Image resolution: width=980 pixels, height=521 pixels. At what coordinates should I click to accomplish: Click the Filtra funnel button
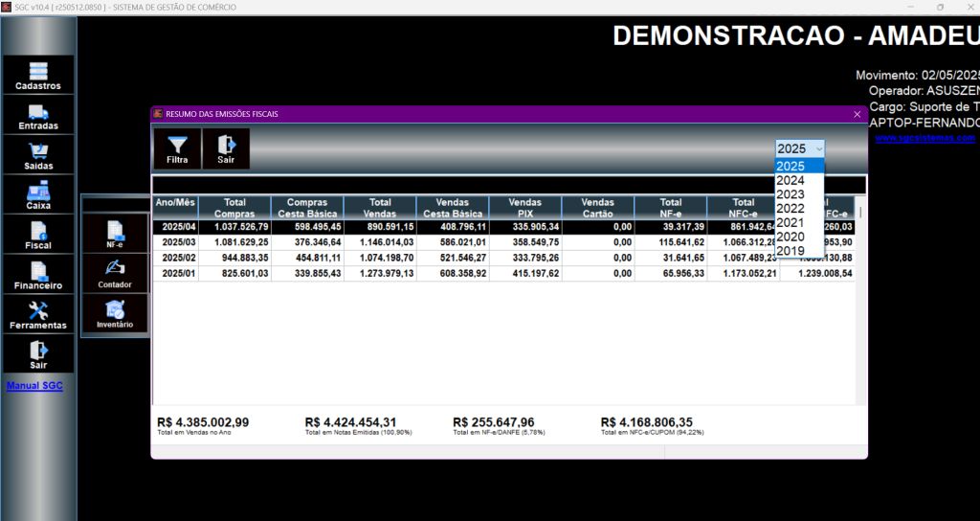(x=177, y=148)
